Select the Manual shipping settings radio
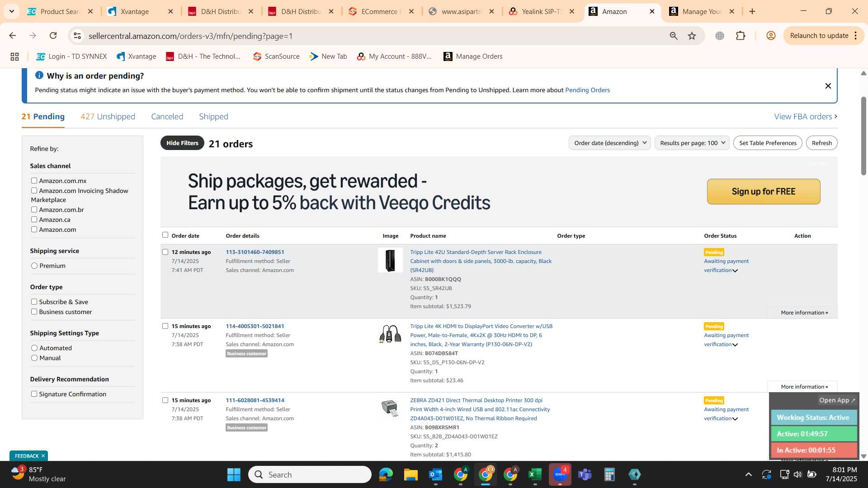868x488 pixels. click(x=34, y=358)
